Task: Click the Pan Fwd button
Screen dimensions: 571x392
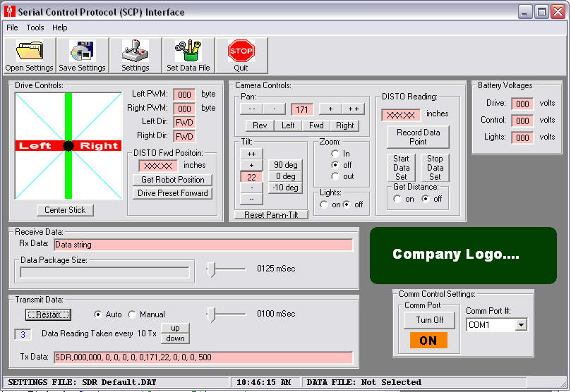Action: [316, 125]
